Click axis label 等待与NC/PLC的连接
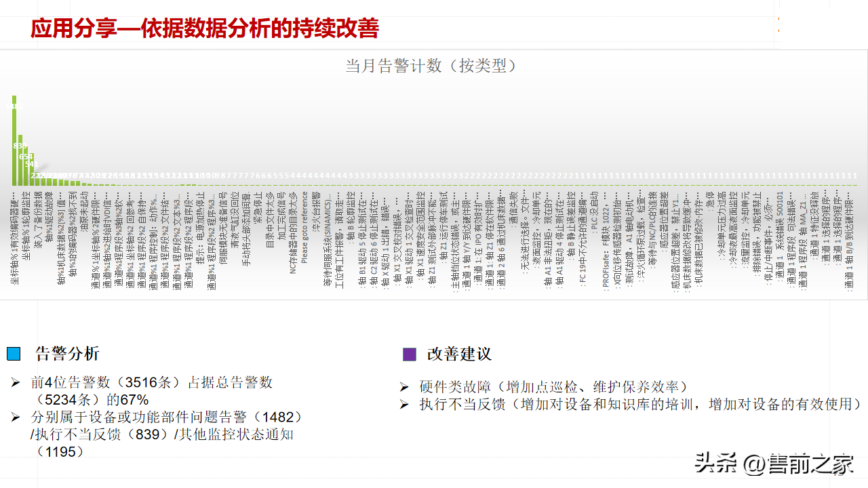 653,229
